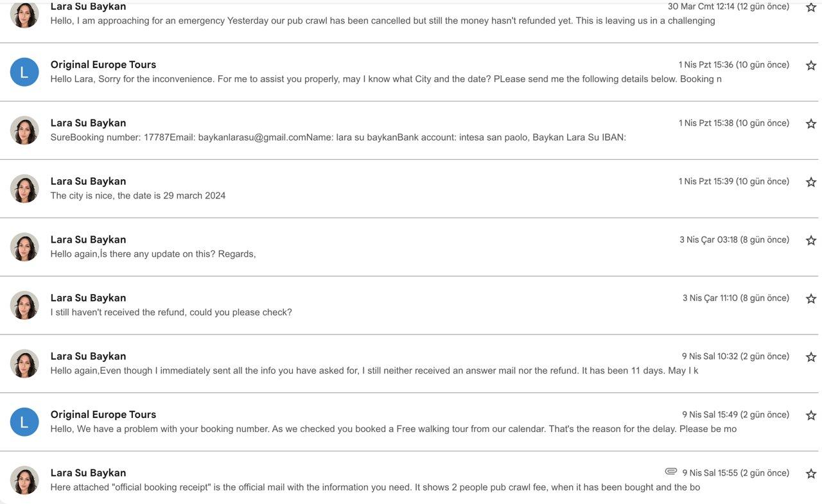822x504 pixels.
Task: Expand the 'Hello again, is there any update' message
Action: point(411,247)
